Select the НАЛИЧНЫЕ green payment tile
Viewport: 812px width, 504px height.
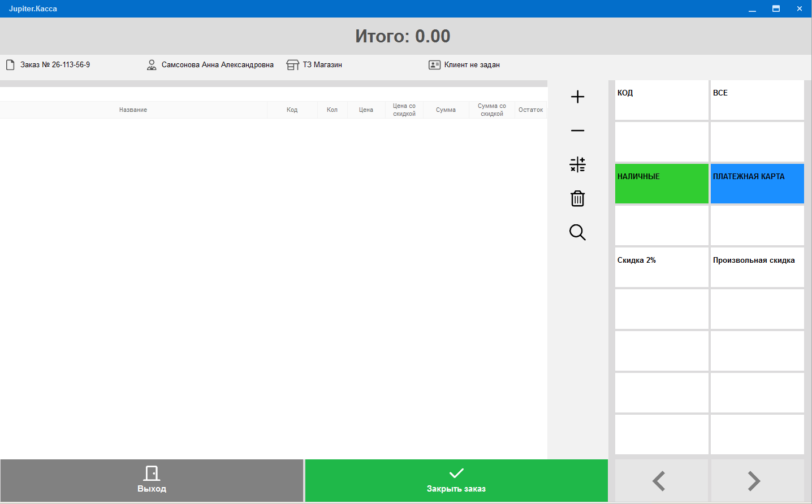tap(662, 184)
